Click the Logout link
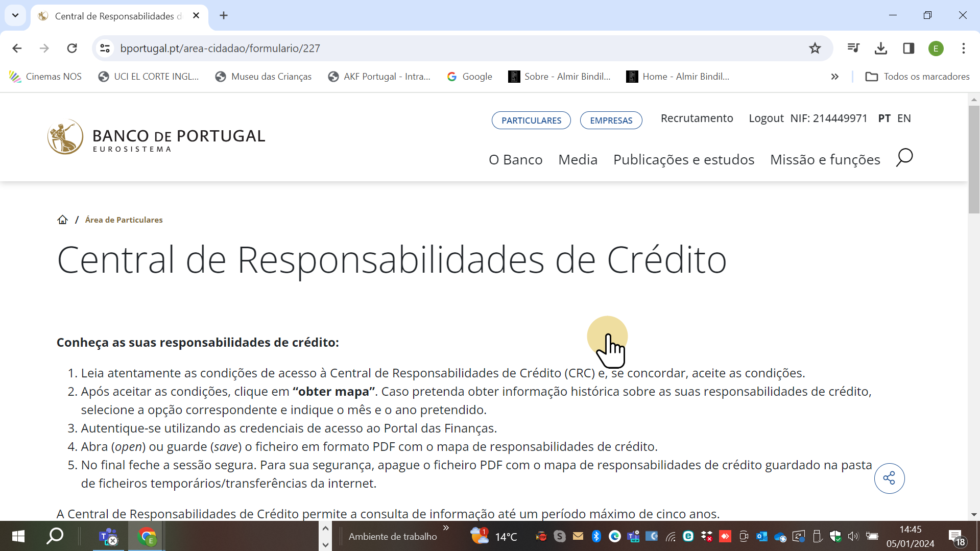 click(766, 118)
